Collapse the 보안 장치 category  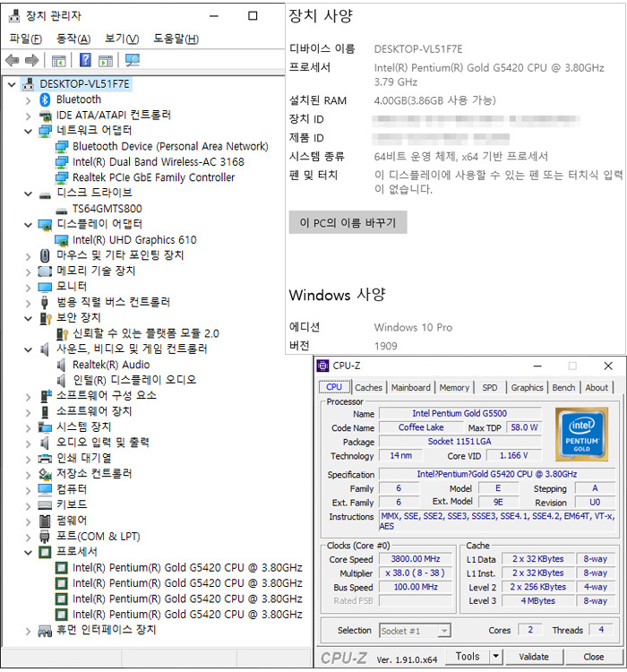tap(29, 319)
